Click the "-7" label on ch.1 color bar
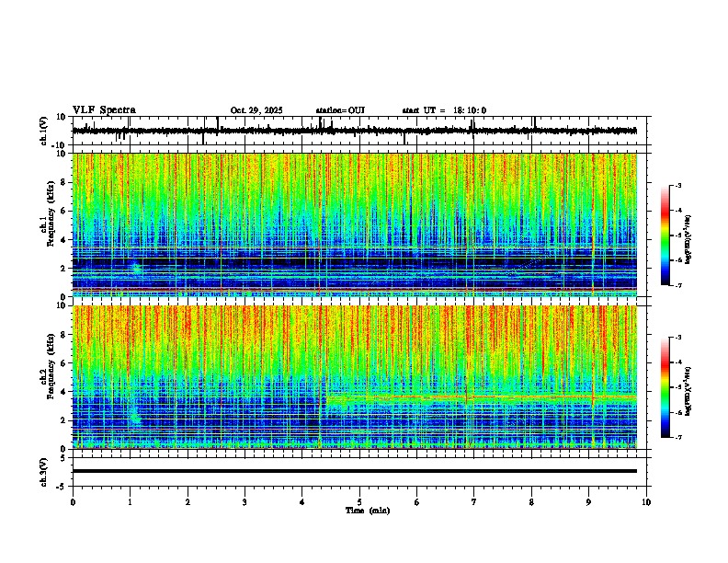The width and height of the screenshot is (728, 563). tap(678, 285)
